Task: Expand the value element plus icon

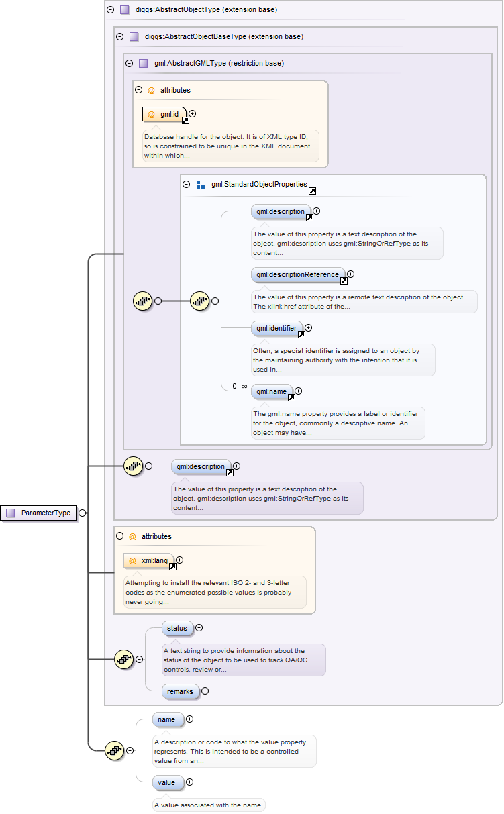Action: coord(190,782)
